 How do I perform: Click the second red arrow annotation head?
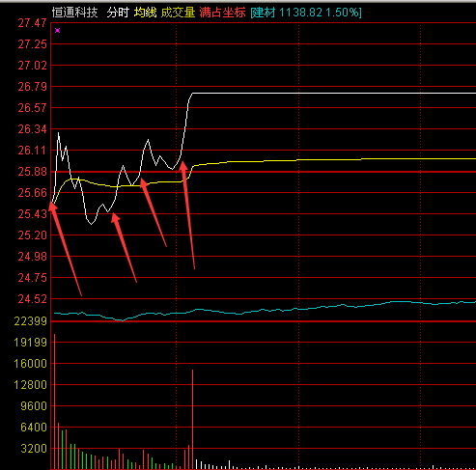[x=115, y=217]
